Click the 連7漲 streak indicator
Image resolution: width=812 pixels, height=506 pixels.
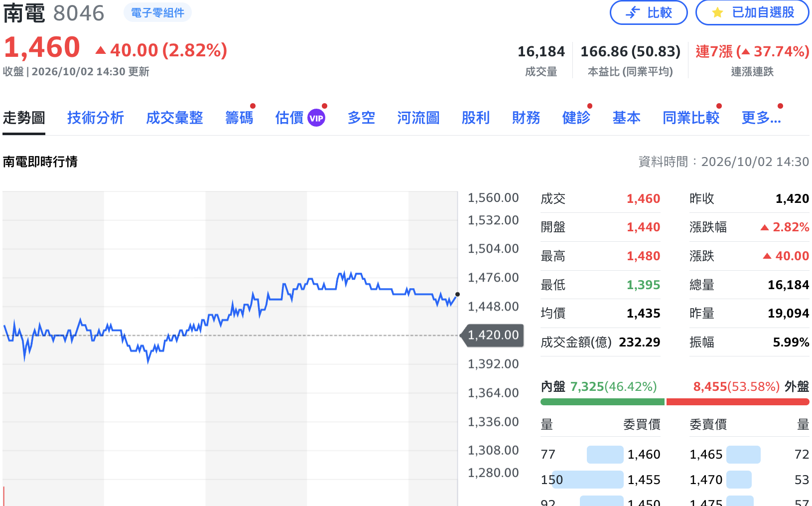[752, 51]
